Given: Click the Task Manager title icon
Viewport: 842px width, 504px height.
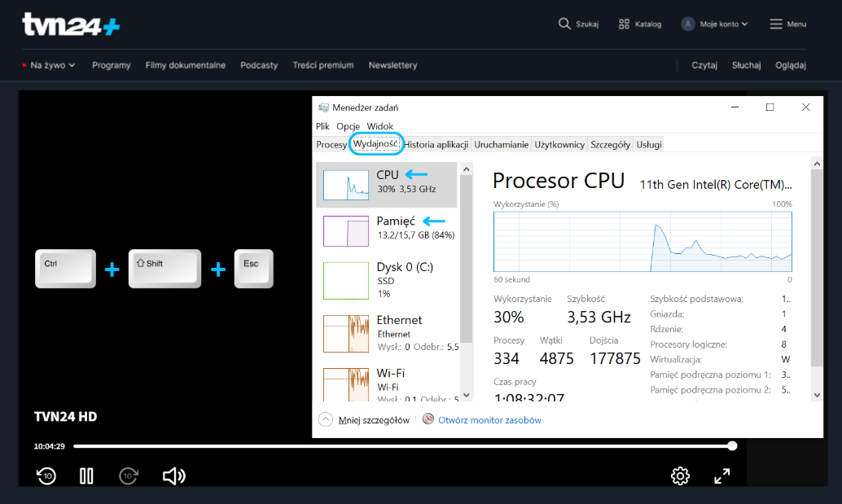Looking at the screenshot, I should tap(323, 107).
